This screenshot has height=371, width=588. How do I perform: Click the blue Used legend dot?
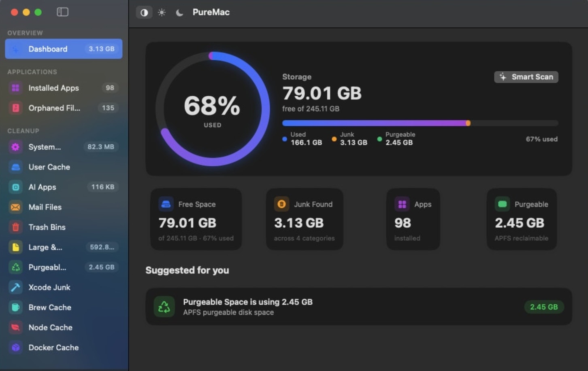click(x=285, y=139)
